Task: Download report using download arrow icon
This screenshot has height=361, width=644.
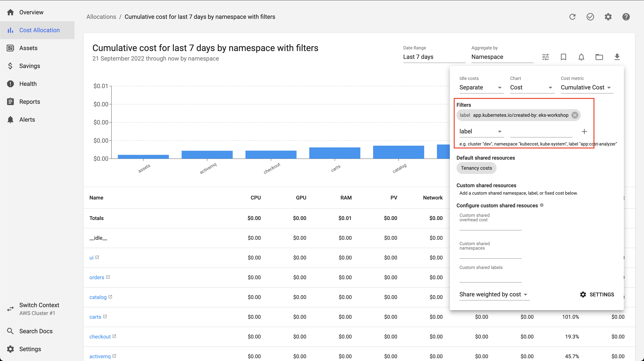Action: (x=617, y=57)
